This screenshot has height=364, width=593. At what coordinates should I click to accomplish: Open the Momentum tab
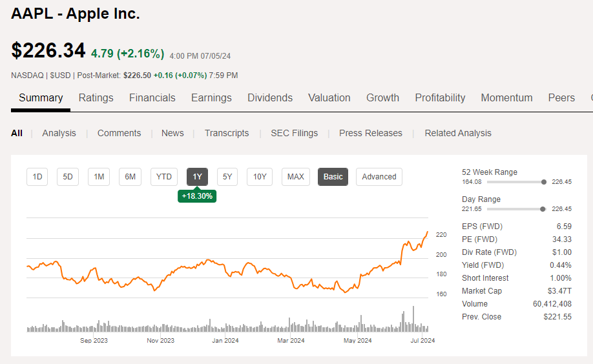click(507, 98)
